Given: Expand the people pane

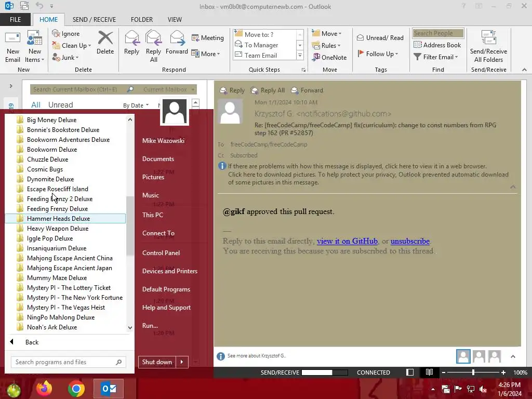Looking at the screenshot, I should pos(513,356).
